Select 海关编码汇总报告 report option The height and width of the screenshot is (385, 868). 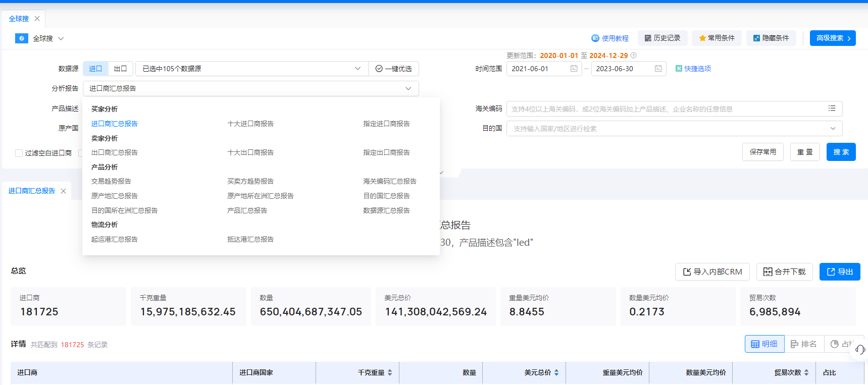(389, 181)
